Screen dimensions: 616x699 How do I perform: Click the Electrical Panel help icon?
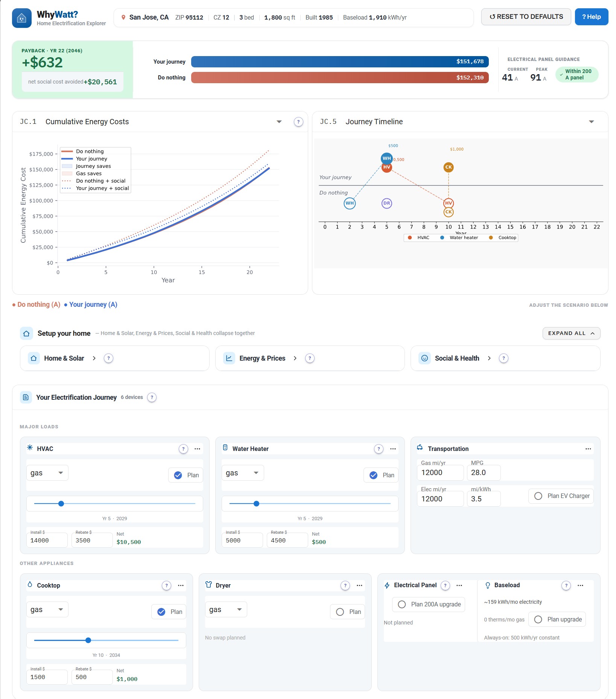[445, 585]
